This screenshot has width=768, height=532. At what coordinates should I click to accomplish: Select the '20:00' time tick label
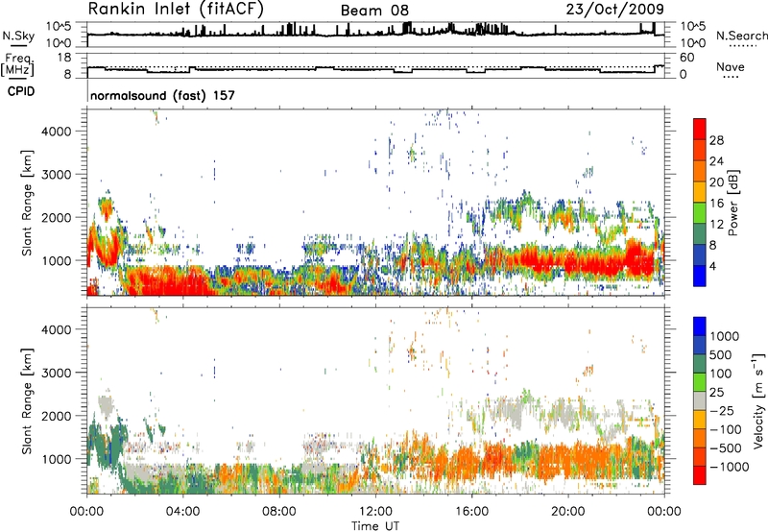coord(567,512)
